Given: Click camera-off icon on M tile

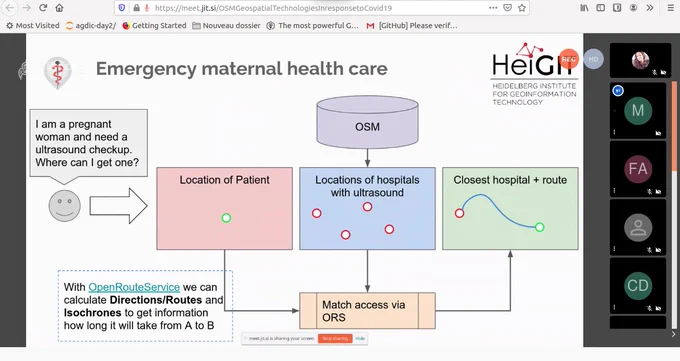Looking at the screenshot, I should coord(658,133).
